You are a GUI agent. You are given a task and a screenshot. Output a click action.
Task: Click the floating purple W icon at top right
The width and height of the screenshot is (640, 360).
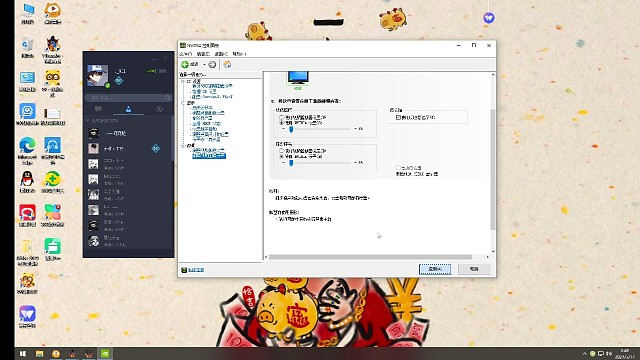pos(489,18)
